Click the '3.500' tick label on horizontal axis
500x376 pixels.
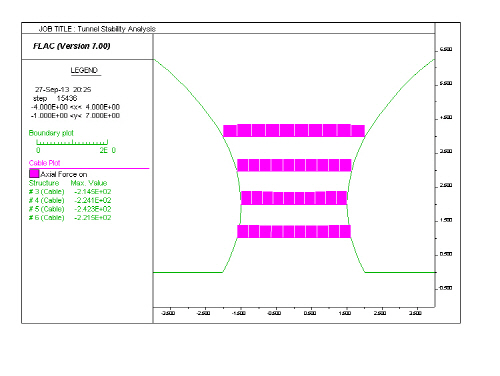coord(415,313)
